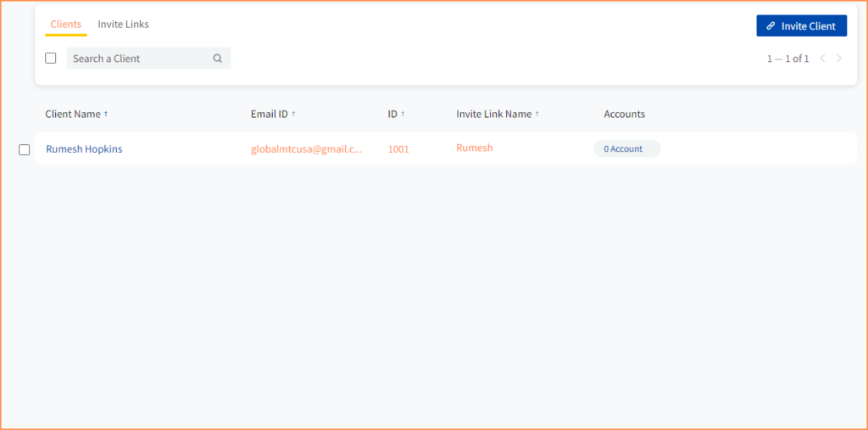Screen dimensions: 868x430
Task: Click the globalmtcusa@gmail.c... email link
Action: click(x=307, y=149)
